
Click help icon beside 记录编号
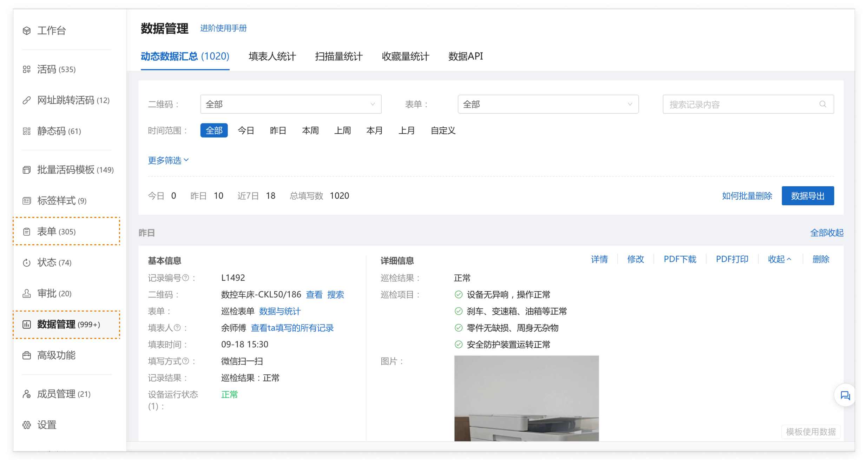tap(186, 278)
